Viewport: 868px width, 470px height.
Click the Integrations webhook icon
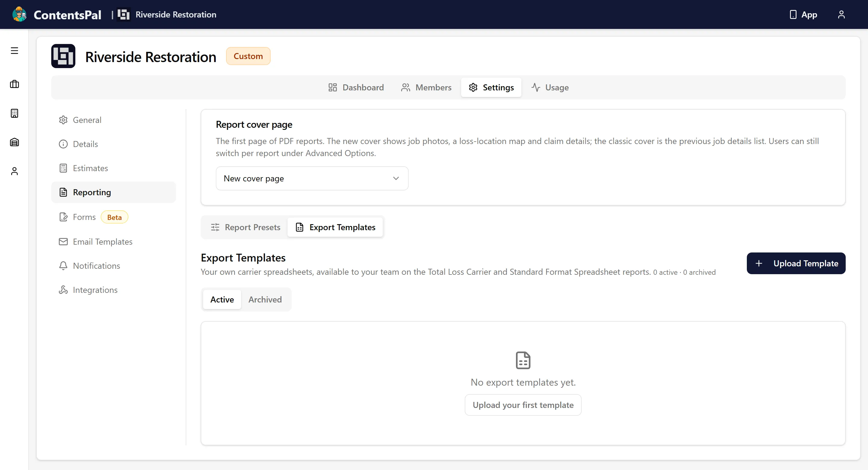click(x=63, y=290)
